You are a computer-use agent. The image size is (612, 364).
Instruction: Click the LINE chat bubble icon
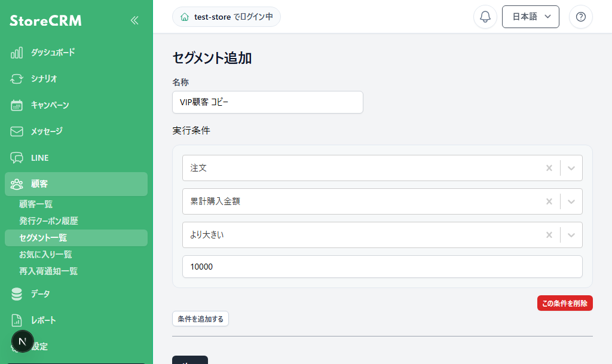tap(16, 158)
